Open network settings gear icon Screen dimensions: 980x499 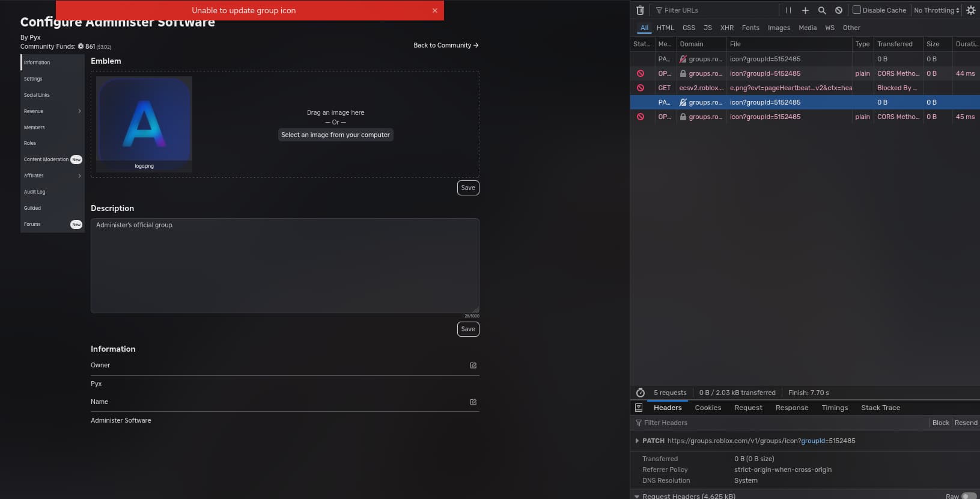(x=971, y=10)
